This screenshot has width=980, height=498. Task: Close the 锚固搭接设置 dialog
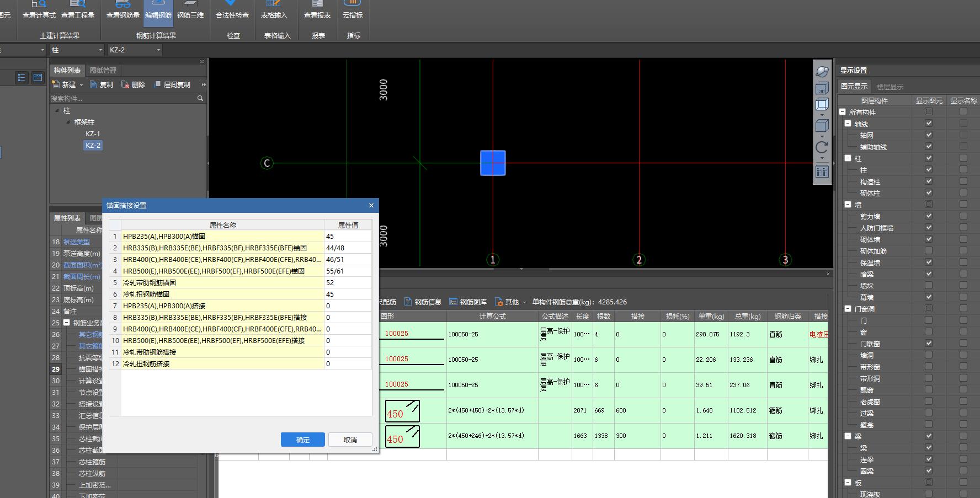point(371,205)
